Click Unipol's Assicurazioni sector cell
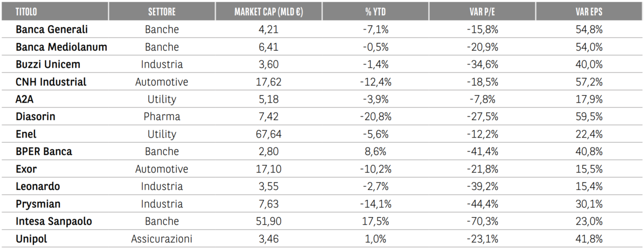Viewport: 644px width, 248px height. pyautogui.click(x=162, y=239)
